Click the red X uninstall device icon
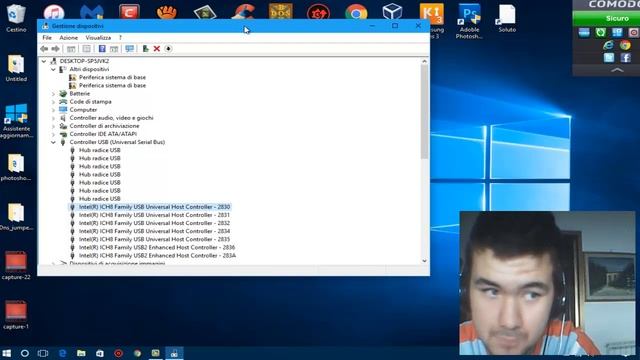This screenshot has height=360, width=640. pyautogui.click(x=156, y=49)
